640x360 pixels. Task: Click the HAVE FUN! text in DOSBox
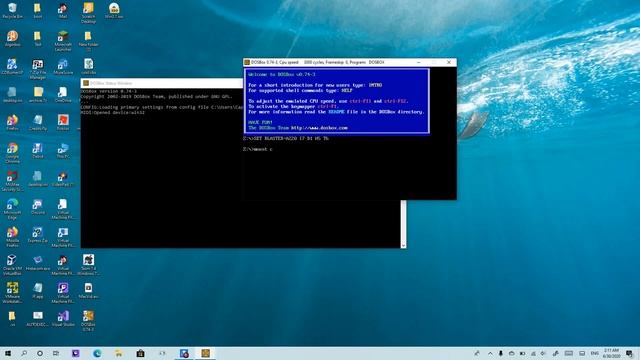click(260, 122)
